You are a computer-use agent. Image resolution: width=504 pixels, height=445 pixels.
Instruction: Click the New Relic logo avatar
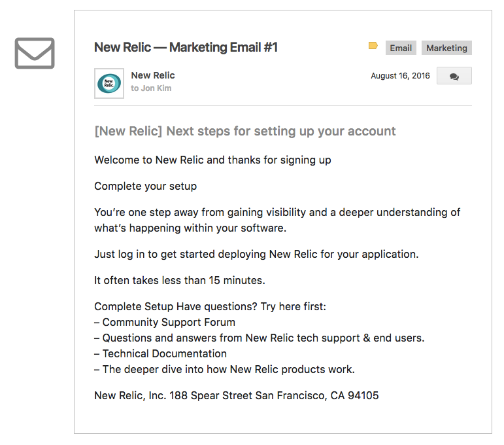[109, 83]
